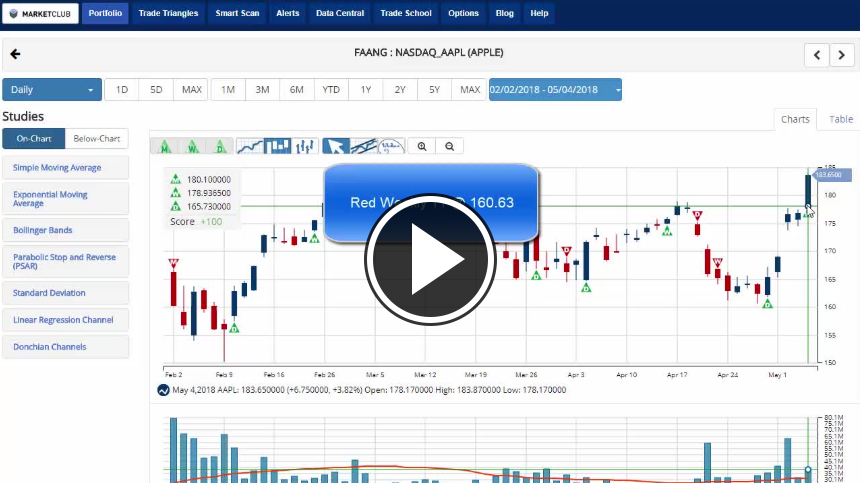860x483 pixels.
Task: Select the 5D intraday range
Action: pos(156,89)
